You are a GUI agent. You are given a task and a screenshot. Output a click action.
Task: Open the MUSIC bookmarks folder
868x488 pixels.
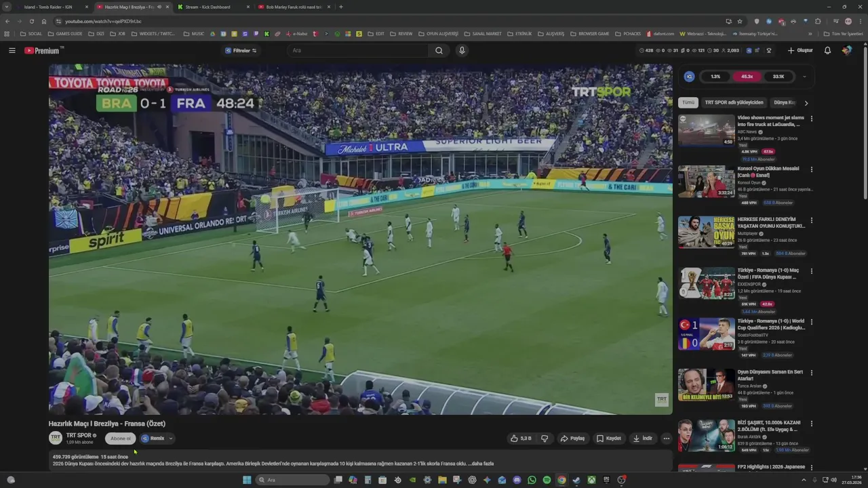[x=194, y=33]
